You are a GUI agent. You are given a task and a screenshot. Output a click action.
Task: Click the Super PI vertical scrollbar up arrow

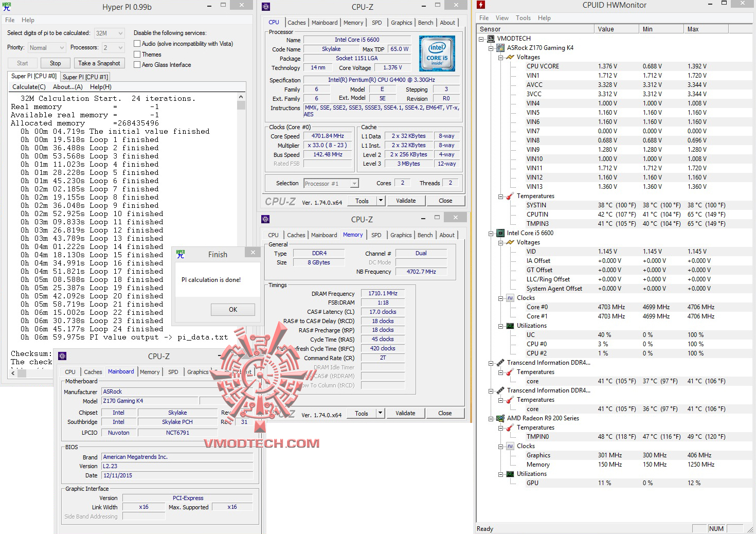[241, 97]
